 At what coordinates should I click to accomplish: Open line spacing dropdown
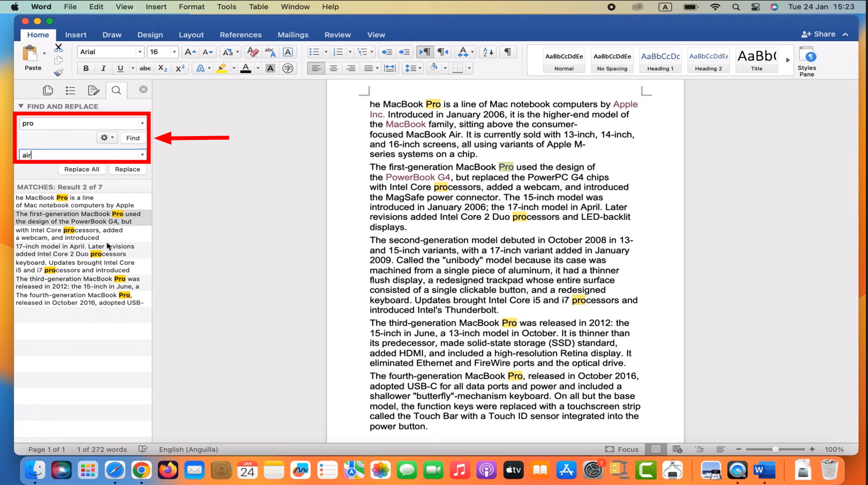point(412,68)
